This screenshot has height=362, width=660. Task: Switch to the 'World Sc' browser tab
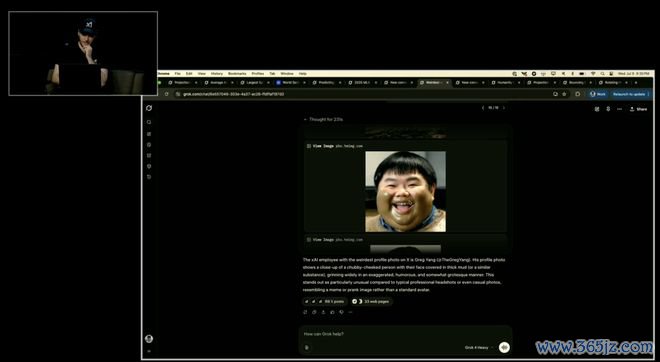point(290,83)
